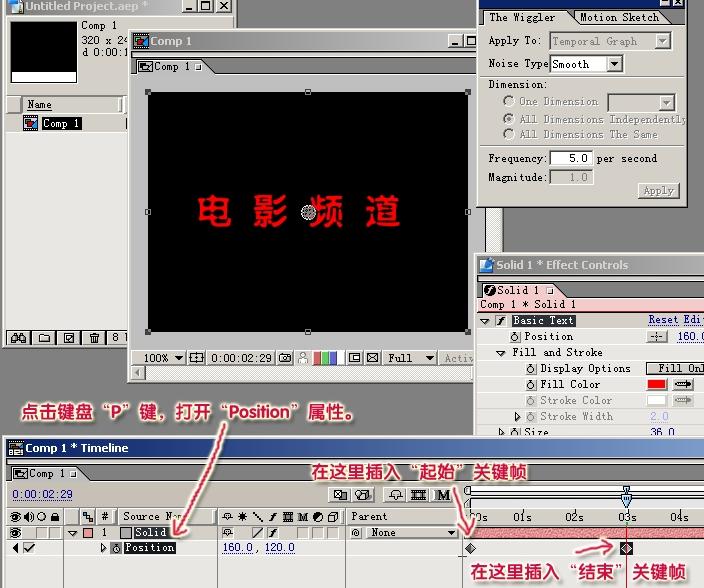
Task: Take a snapshot with the camera icon
Action: pyautogui.click(x=285, y=358)
